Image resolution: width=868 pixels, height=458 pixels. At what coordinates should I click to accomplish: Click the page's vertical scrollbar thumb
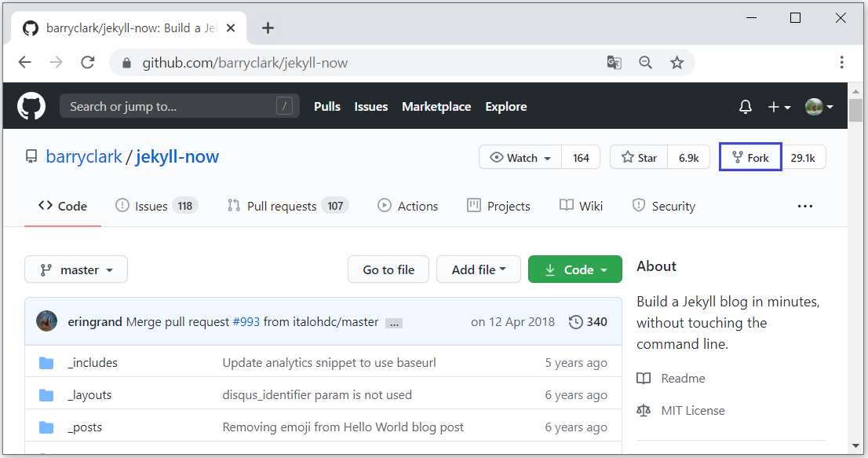point(855,110)
